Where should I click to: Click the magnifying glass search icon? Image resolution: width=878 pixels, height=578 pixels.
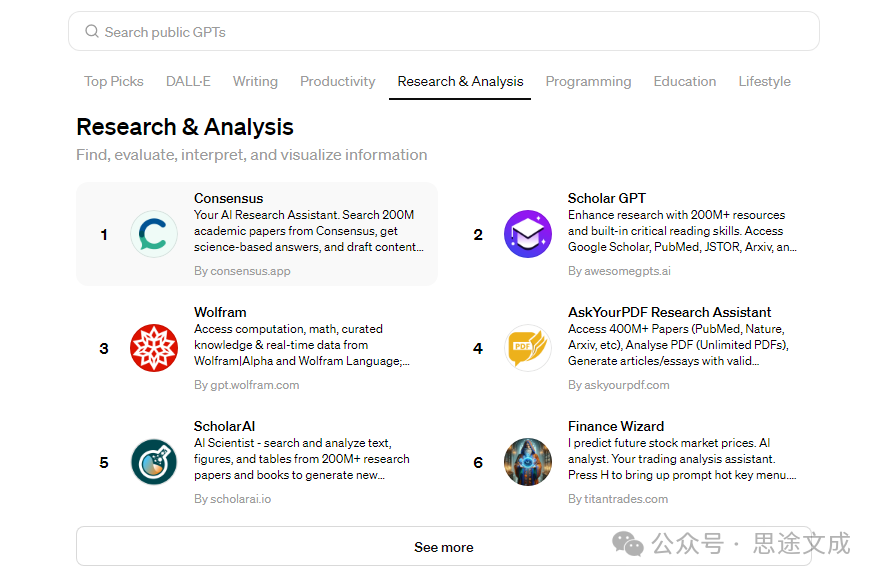(x=92, y=32)
